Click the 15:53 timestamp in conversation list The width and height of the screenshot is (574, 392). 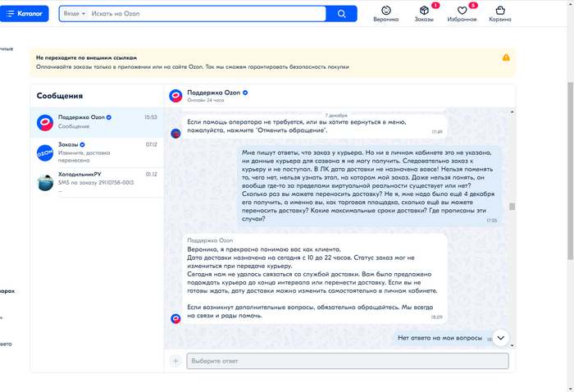point(150,117)
